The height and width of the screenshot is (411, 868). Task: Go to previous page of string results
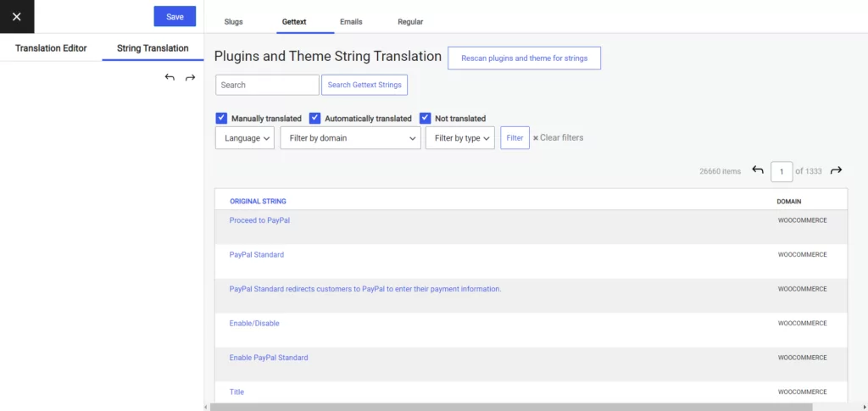tap(757, 170)
